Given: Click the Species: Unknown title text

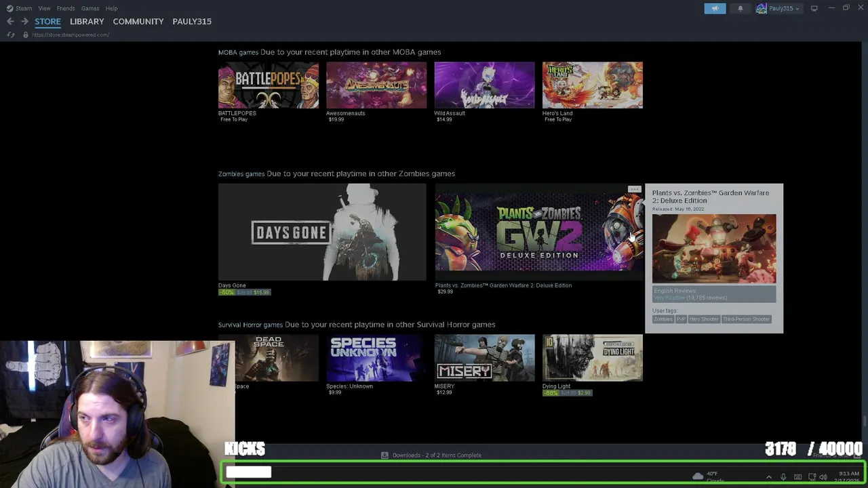Looking at the screenshot, I should click(x=350, y=386).
